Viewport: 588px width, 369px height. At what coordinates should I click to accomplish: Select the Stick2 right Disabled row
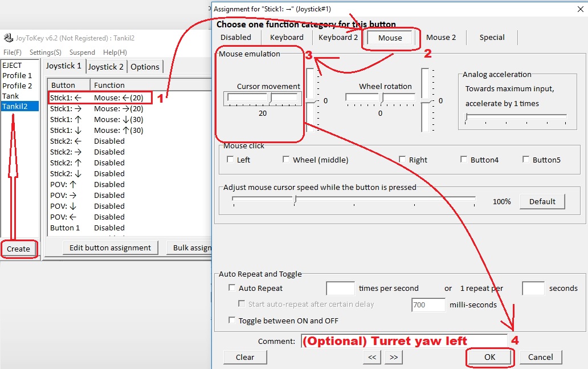point(130,152)
